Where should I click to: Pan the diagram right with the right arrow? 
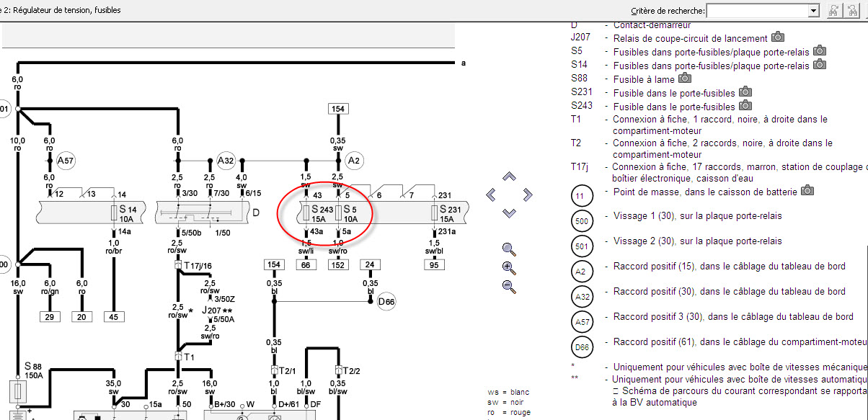pyautogui.click(x=527, y=195)
